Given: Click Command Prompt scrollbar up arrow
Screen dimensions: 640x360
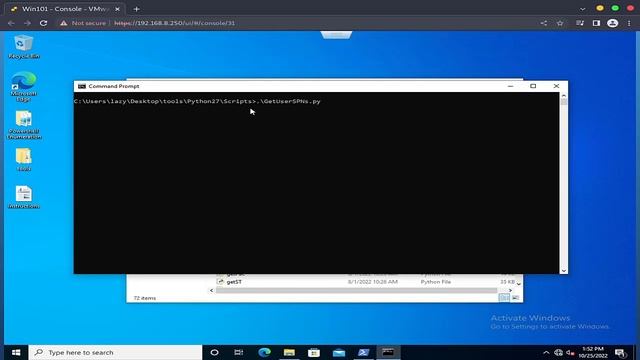Looking at the screenshot, I should (x=564, y=96).
